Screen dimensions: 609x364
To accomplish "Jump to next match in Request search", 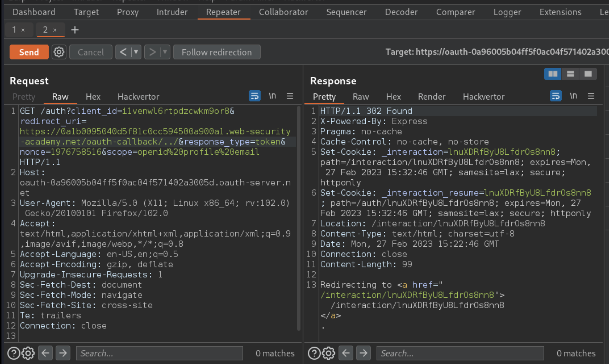I will pos(63,353).
